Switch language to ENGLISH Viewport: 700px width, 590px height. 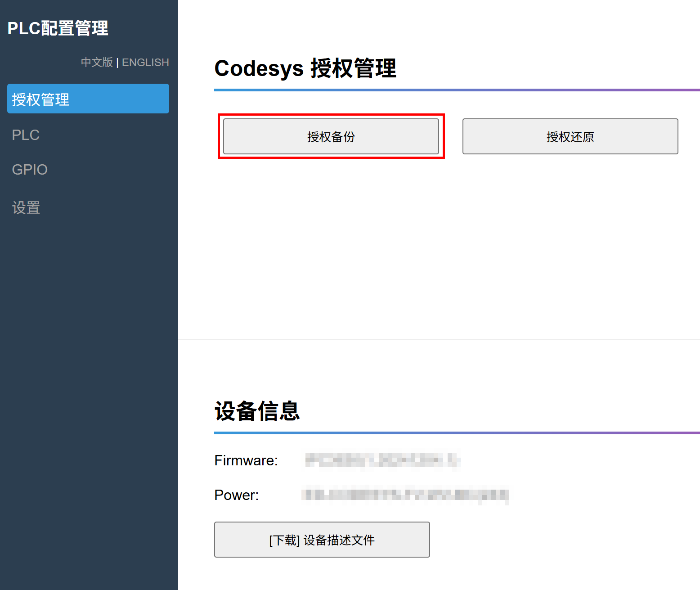145,62
